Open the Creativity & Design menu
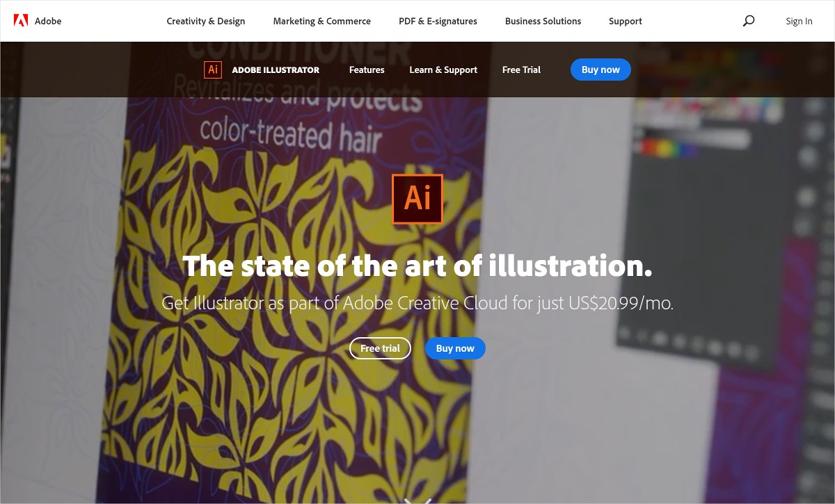This screenshot has height=504, width=835. (x=206, y=21)
